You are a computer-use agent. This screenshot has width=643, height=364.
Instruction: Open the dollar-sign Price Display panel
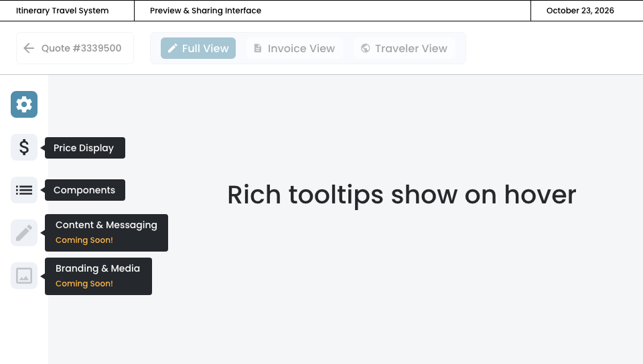point(24,147)
